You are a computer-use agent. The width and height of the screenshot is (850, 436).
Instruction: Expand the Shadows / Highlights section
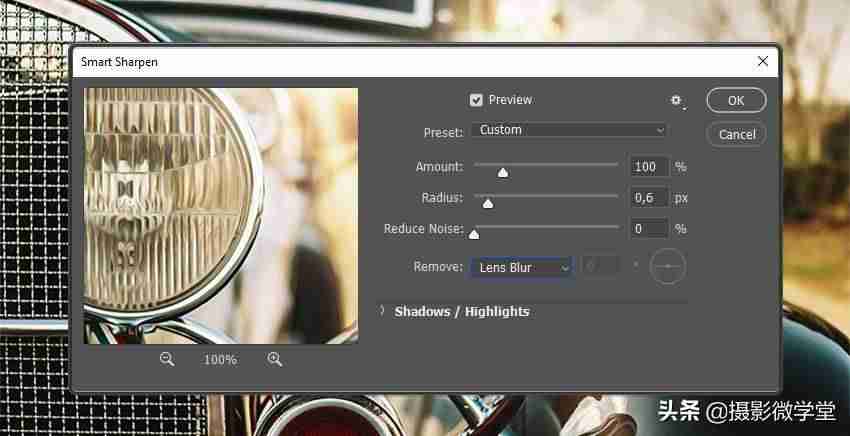tap(382, 311)
